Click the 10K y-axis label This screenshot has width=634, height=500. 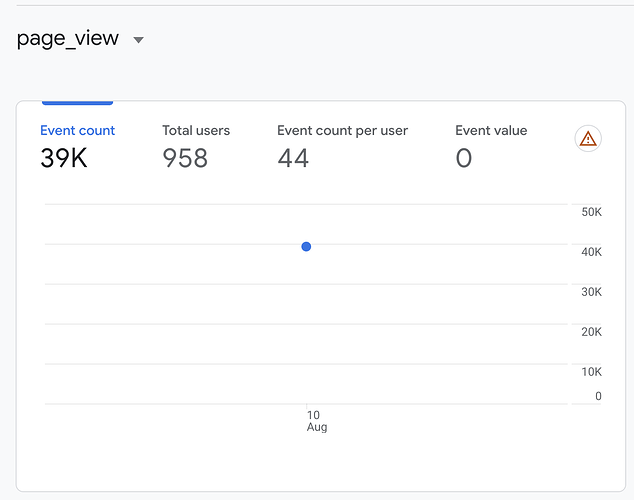point(592,372)
